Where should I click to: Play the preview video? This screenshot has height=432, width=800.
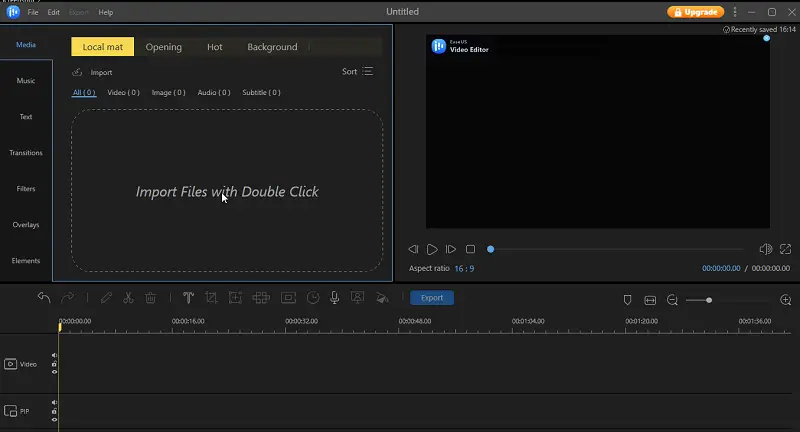[432, 249]
